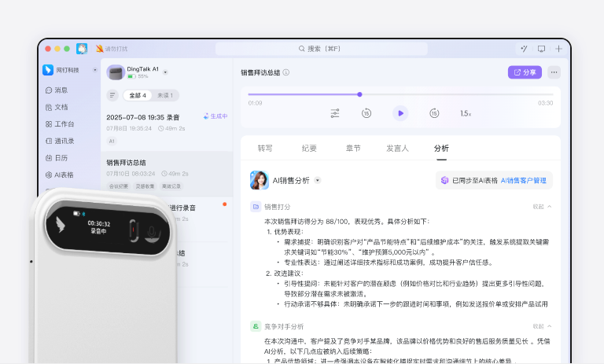Switch list filter to 全部 4

point(138,95)
